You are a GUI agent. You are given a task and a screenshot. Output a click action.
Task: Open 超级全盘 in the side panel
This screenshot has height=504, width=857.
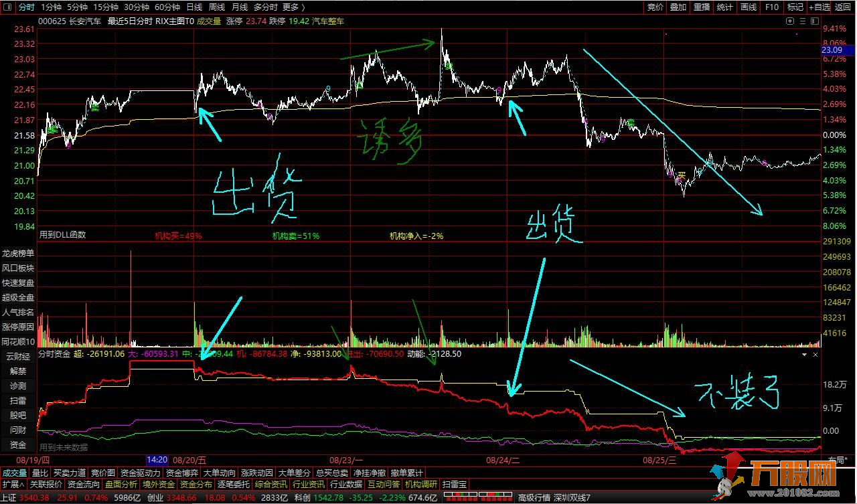pos(18,298)
